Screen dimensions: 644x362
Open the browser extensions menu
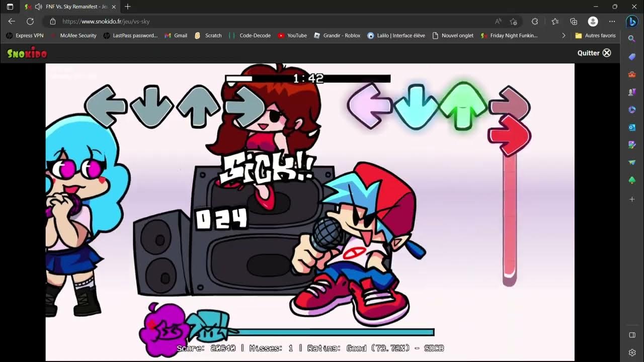click(535, 21)
